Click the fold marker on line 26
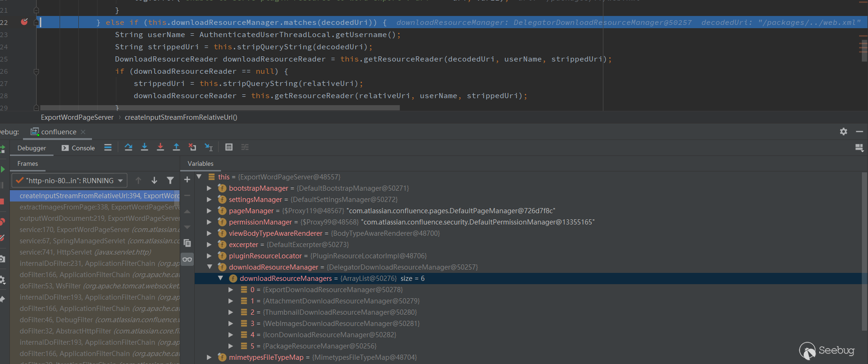The image size is (868, 364). pos(36,71)
